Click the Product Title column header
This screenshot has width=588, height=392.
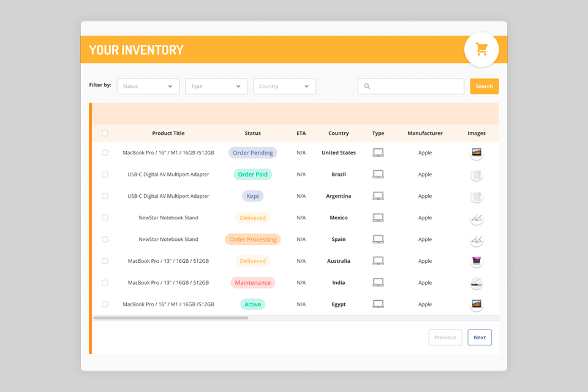click(x=168, y=134)
